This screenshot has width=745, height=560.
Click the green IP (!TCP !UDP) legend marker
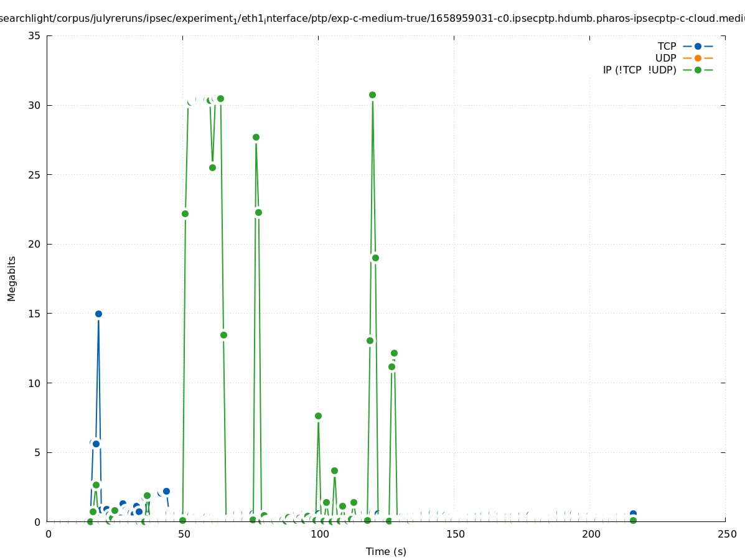(x=698, y=70)
